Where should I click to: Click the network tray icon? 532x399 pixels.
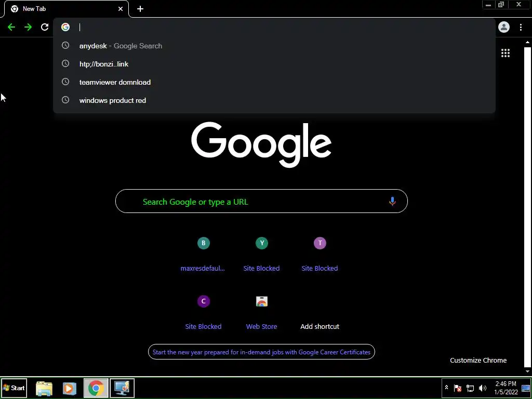pos(470,388)
